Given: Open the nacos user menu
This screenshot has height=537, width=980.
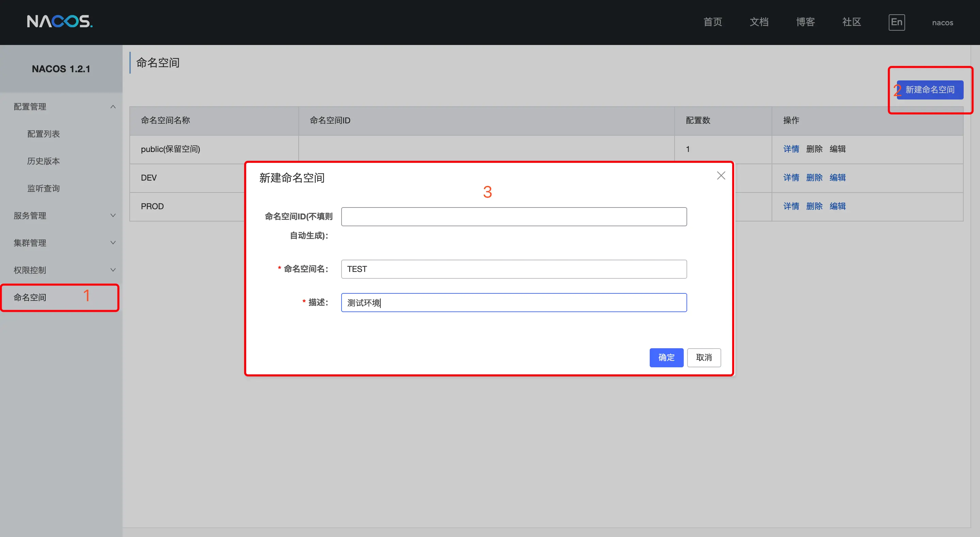Looking at the screenshot, I should [x=942, y=22].
